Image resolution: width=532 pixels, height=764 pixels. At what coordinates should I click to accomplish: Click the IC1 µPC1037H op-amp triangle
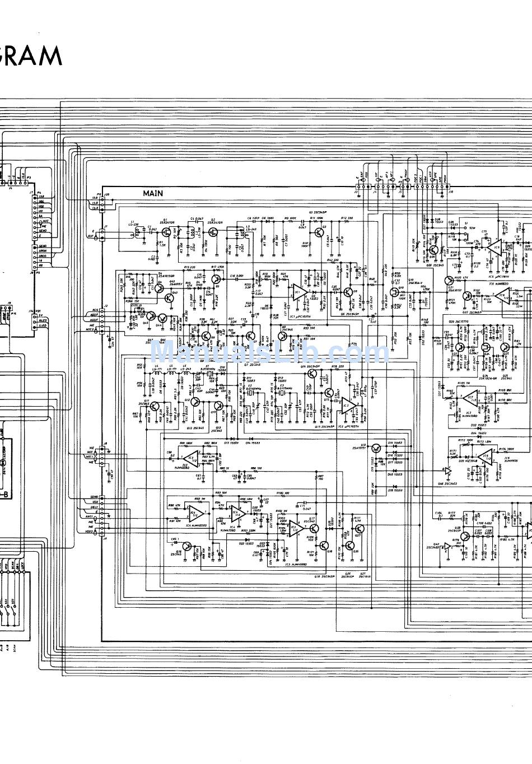[299, 292]
